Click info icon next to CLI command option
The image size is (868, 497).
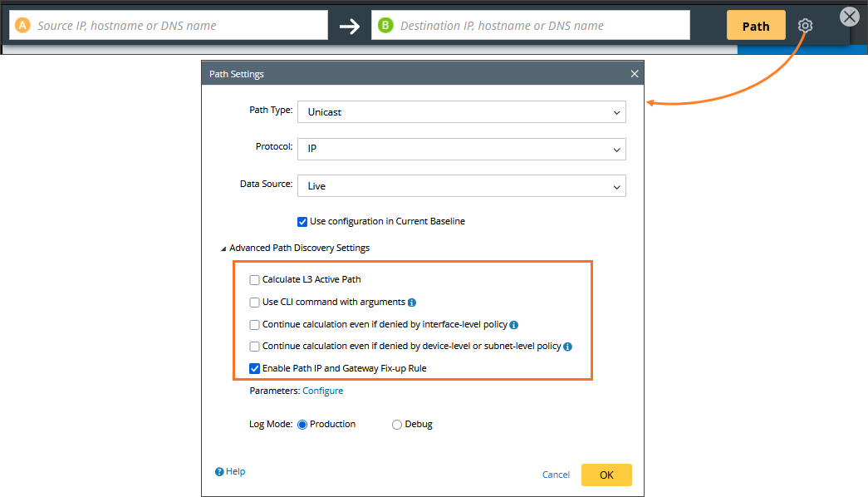(412, 303)
